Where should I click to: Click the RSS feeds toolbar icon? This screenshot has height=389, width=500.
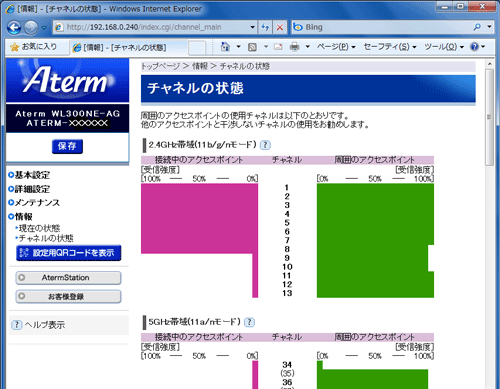(252, 47)
